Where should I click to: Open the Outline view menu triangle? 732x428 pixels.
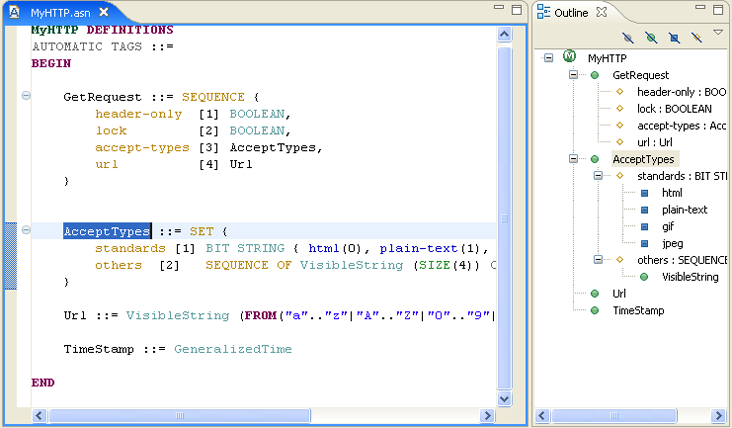point(717,34)
